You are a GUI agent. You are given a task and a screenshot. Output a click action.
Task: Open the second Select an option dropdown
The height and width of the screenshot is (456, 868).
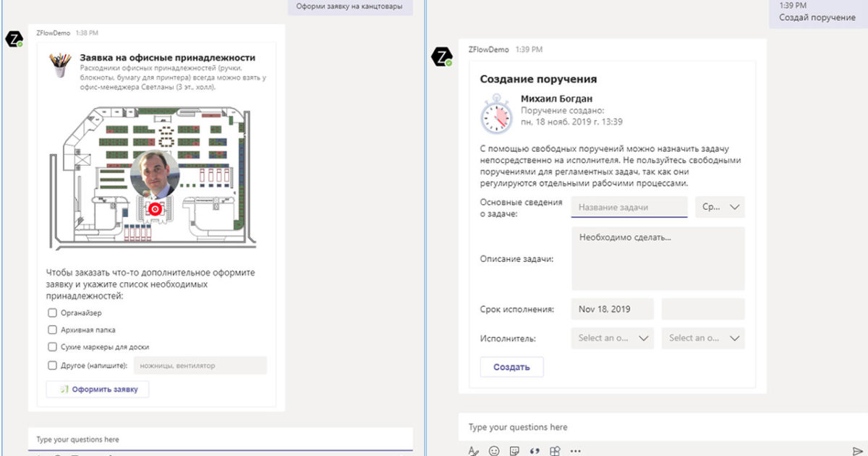702,338
